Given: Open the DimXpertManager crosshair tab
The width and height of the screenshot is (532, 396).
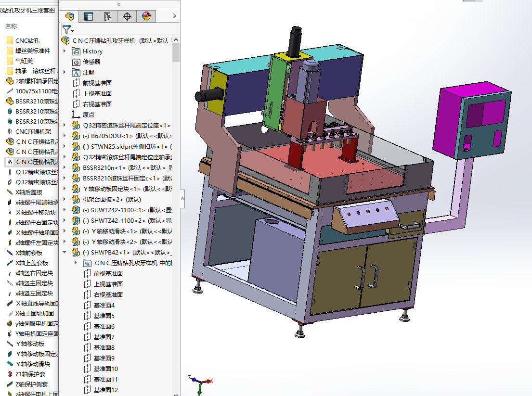Looking at the screenshot, I should point(127,16).
